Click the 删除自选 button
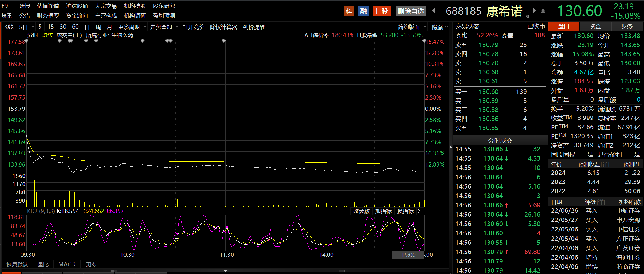644x274 pixels. pos(411,11)
